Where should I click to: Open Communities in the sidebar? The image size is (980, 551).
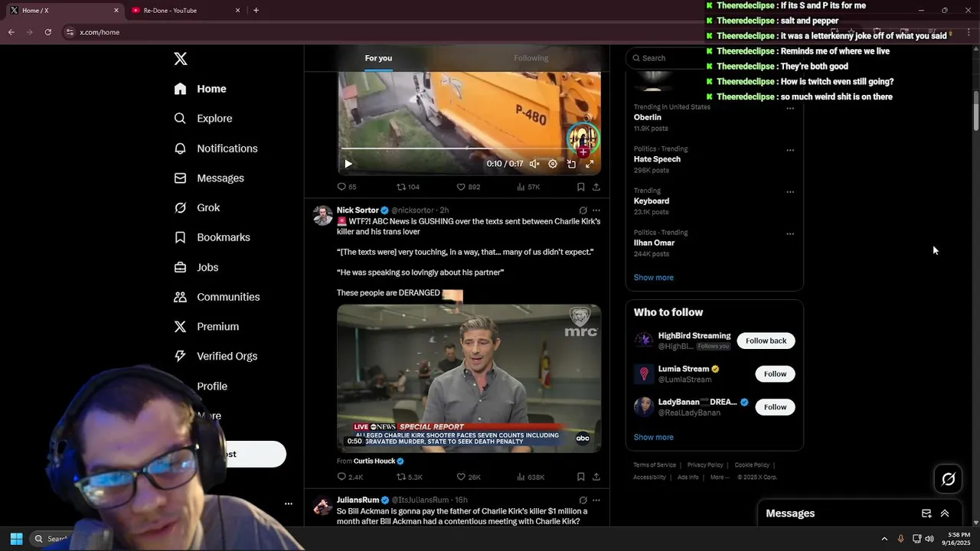pyautogui.click(x=217, y=297)
